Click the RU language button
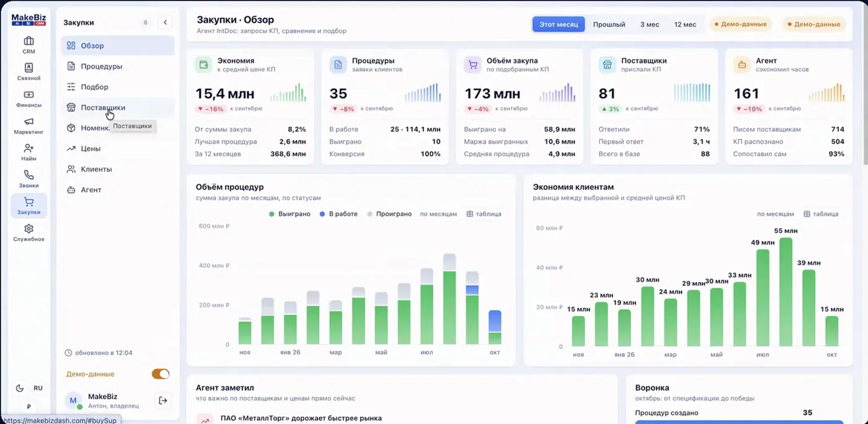The width and height of the screenshot is (868, 424). [x=38, y=388]
